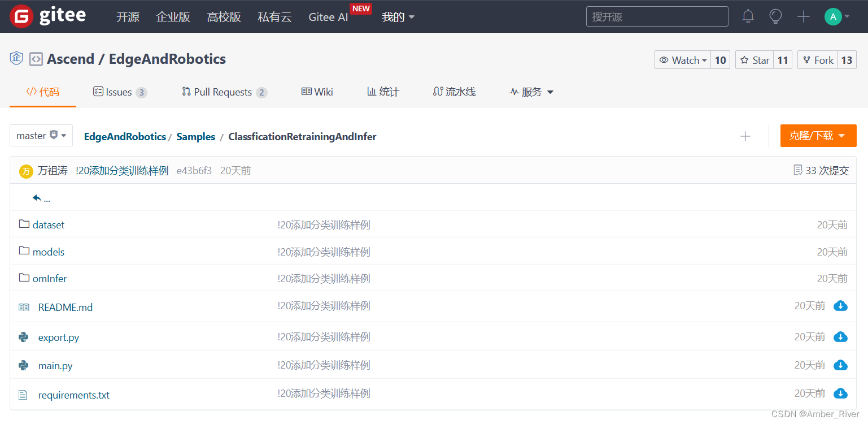Viewport: 868px width, 424px height.
Task: Open the main.py file
Action: [55, 366]
